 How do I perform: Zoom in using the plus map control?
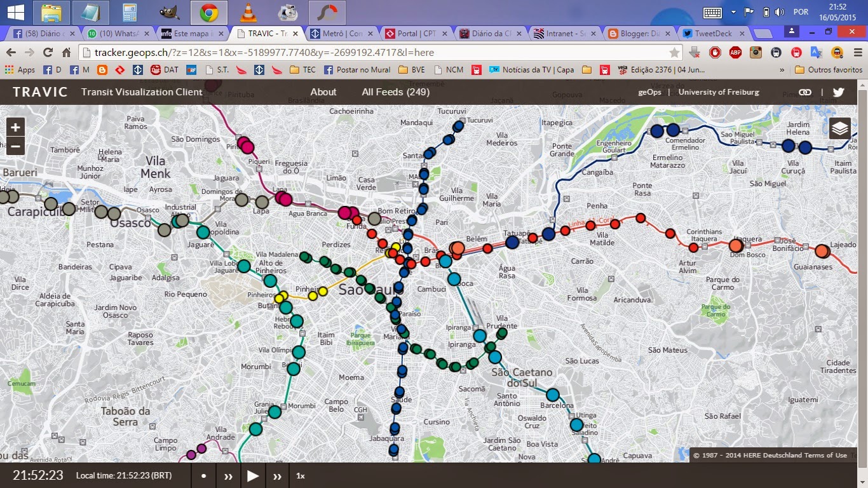(15, 127)
